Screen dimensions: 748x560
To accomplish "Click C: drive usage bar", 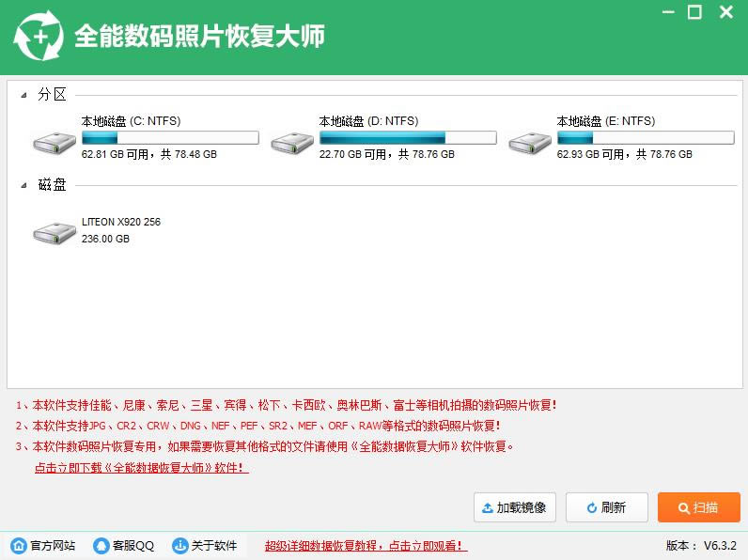I will [170, 138].
